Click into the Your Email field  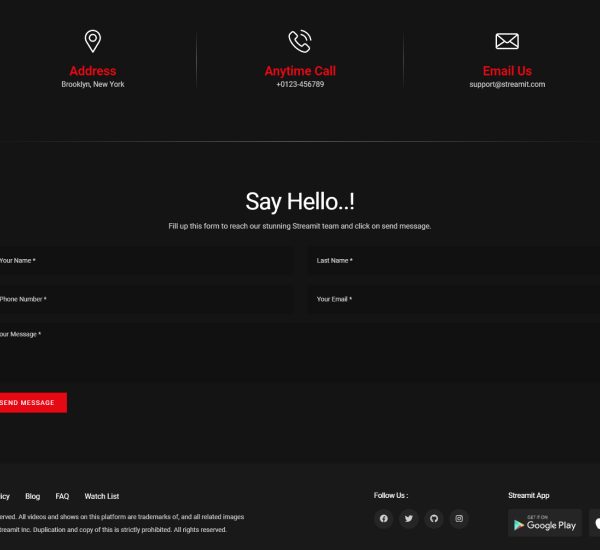[x=455, y=299]
